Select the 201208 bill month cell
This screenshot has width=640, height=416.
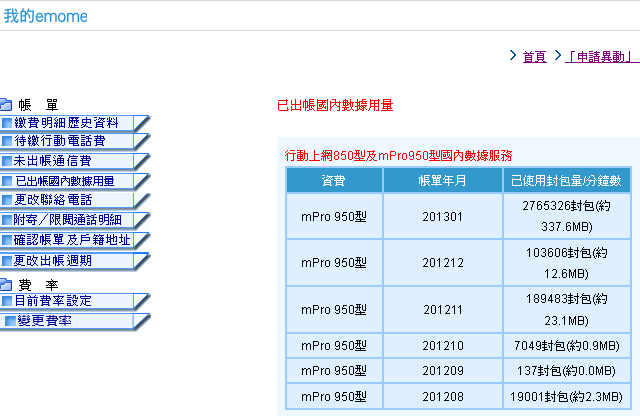(442, 396)
